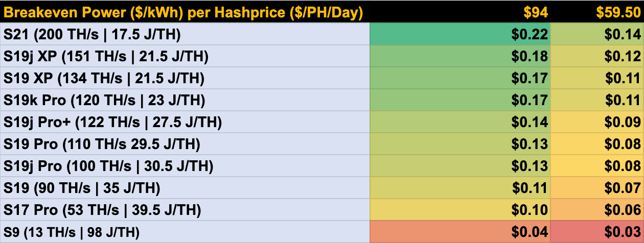Viewport: 644px width, 243px height.
Task: Select the S19j Pro+ (122 TH/s) row label
Action: pos(185,122)
